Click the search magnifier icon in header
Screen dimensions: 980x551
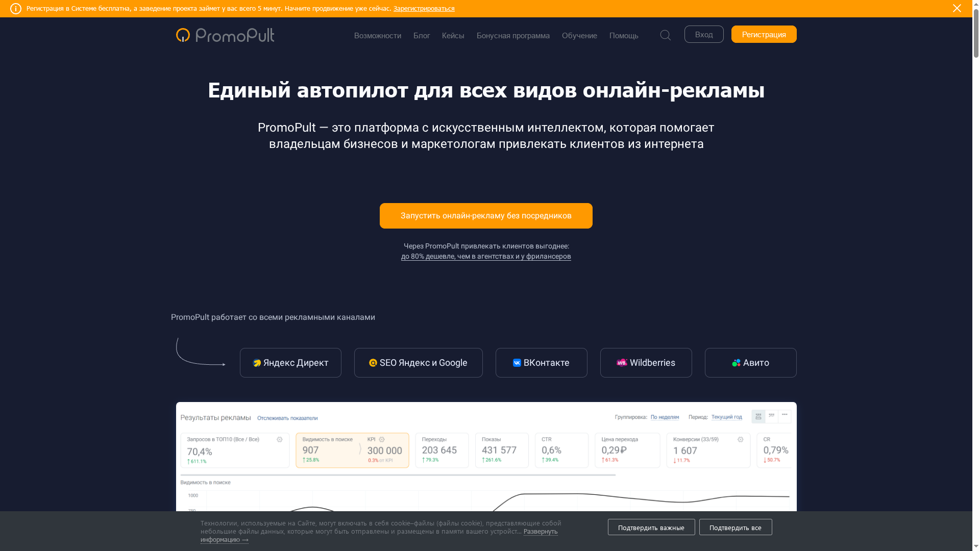click(x=665, y=35)
